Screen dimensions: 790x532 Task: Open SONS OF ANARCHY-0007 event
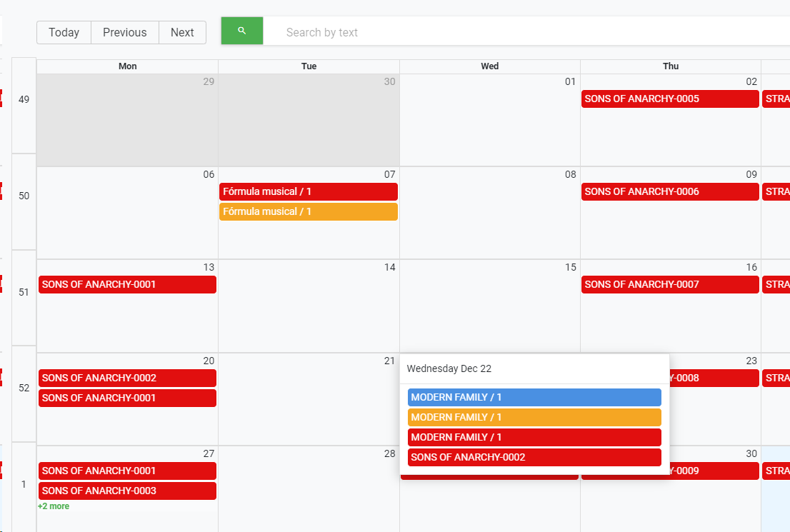tap(669, 284)
